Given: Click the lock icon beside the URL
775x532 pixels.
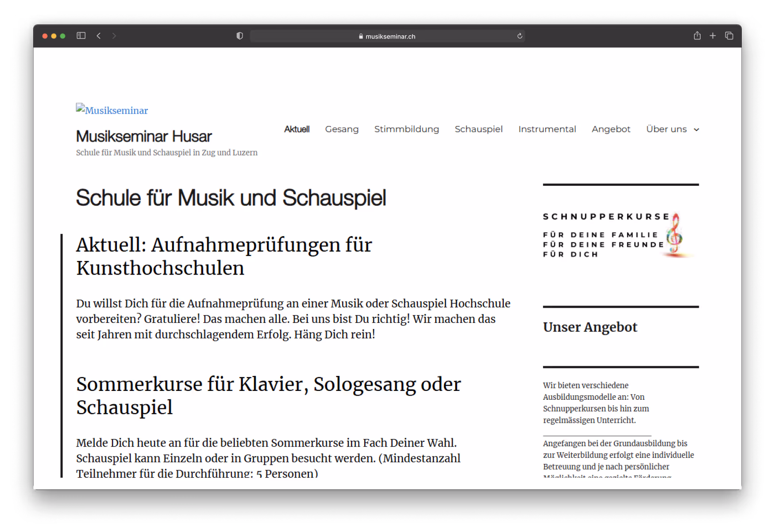Looking at the screenshot, I should click(361, 36).
